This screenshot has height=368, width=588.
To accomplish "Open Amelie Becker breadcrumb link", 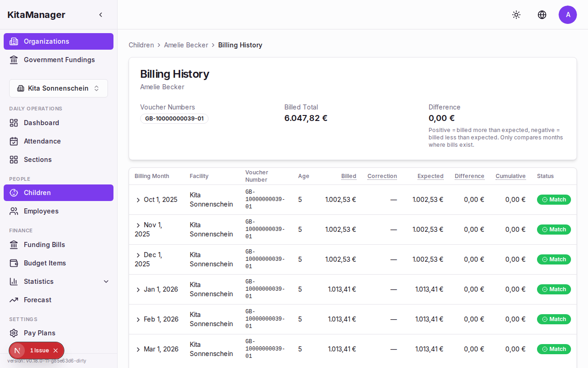I will click(186, 45).
